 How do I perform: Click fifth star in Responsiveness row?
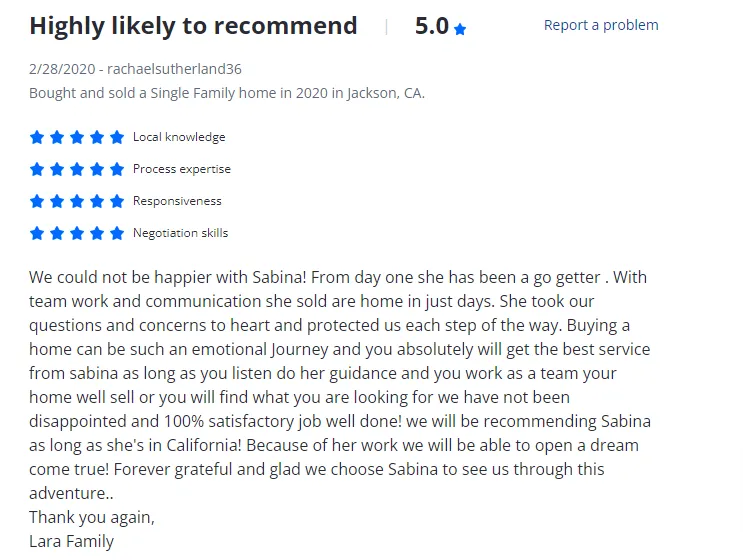(117, 201)
